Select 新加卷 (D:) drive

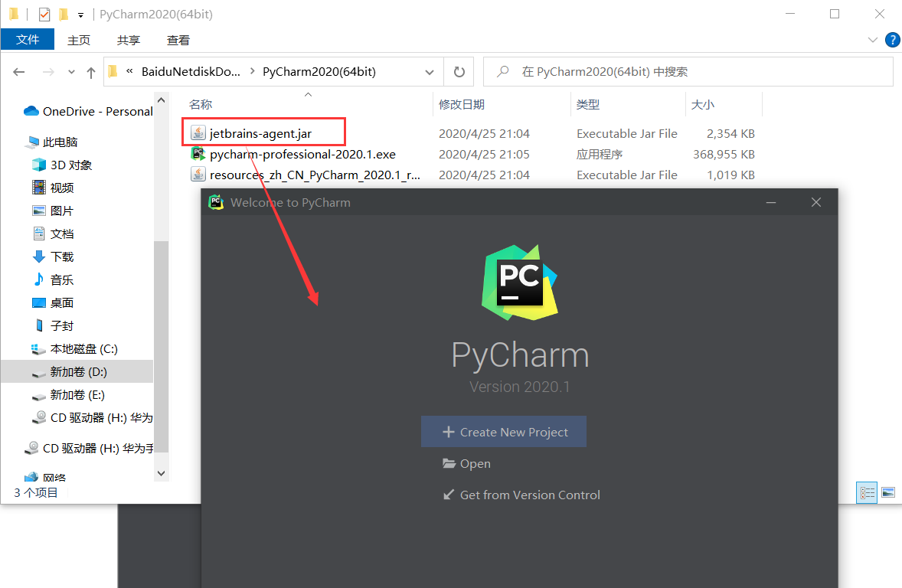77,371
